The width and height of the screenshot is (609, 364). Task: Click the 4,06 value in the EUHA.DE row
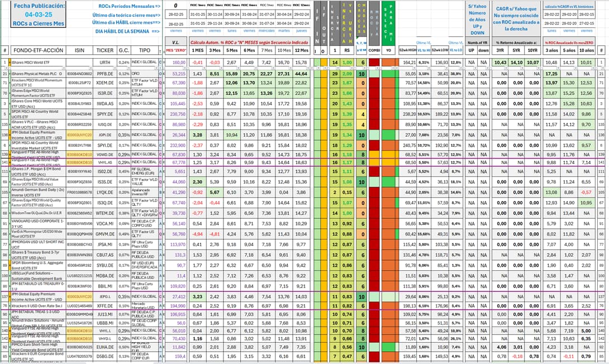501,347
